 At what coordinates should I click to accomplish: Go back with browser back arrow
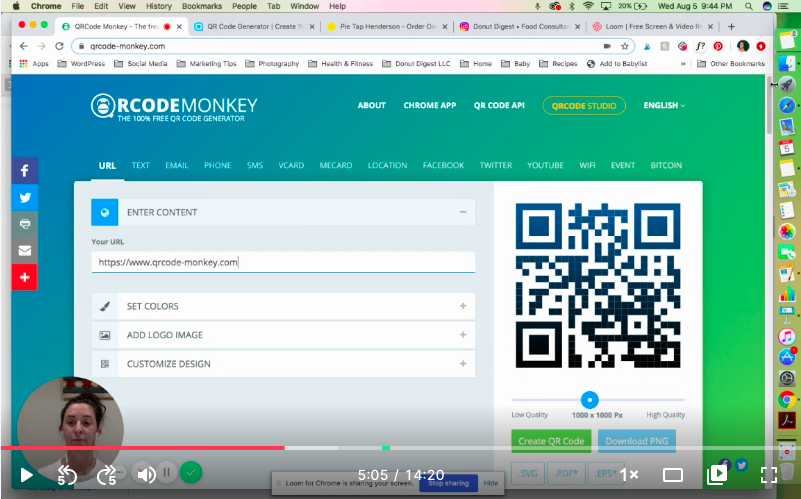(x=23, y=46)
